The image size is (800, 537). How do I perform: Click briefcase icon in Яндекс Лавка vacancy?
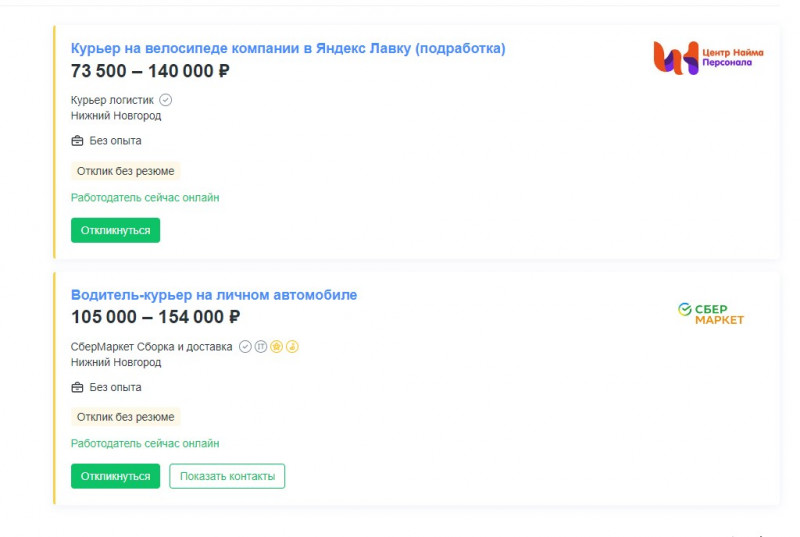[77, 141]
